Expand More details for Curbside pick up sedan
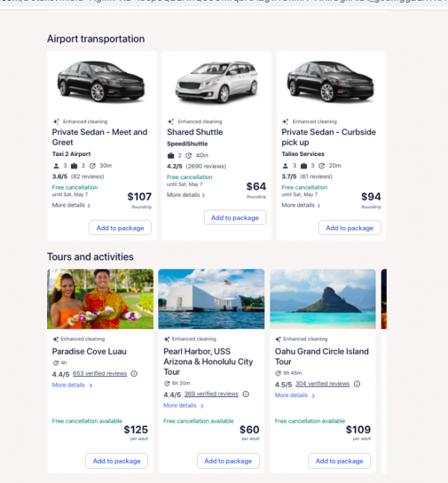This screenshot has height=483, width=448. pos(301,205)
